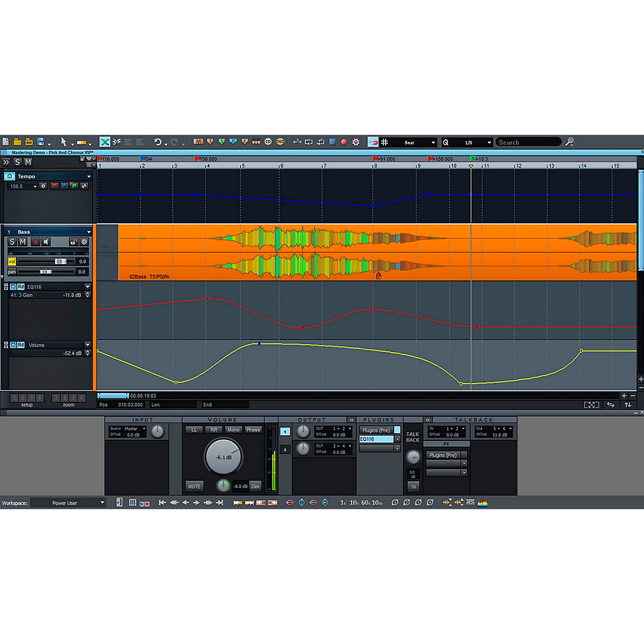Open settings with the gear icon in top toolbar
Screen dimensions: 644x644
pos(356,142)
